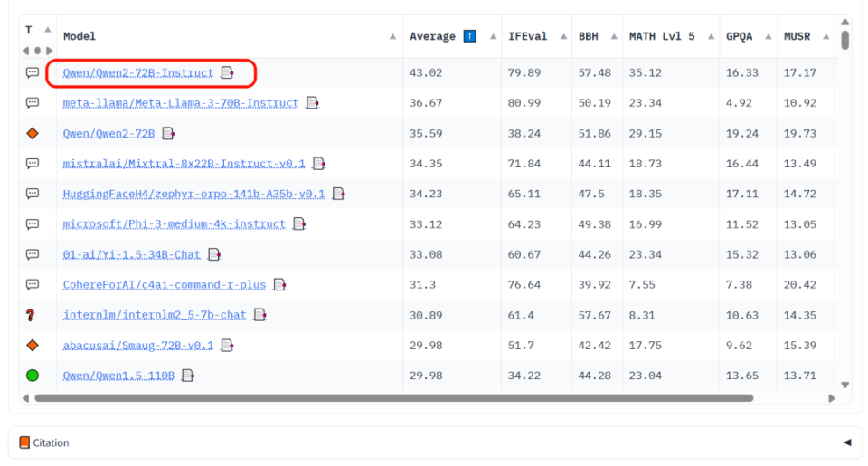Click the MATH Lvl 5 value 7.55
This screenshot has width=868, height=466.
(642, 285)
